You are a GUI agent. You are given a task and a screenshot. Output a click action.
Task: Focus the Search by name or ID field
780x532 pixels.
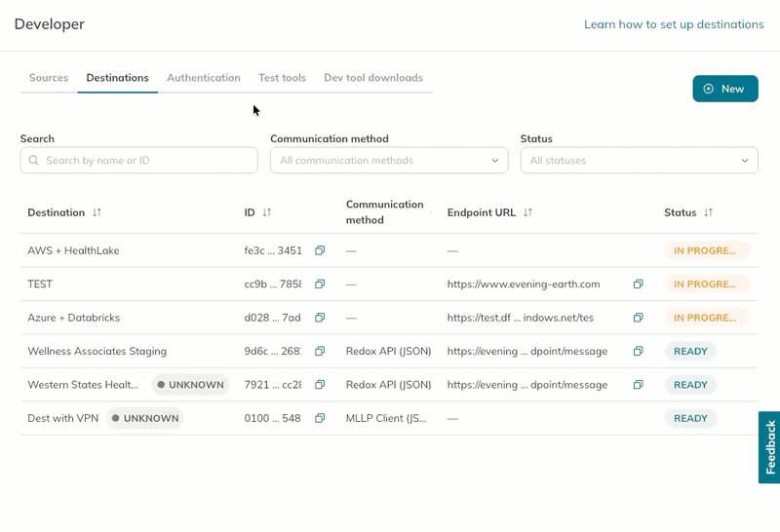pyautogui.click(x=138, y=160)
